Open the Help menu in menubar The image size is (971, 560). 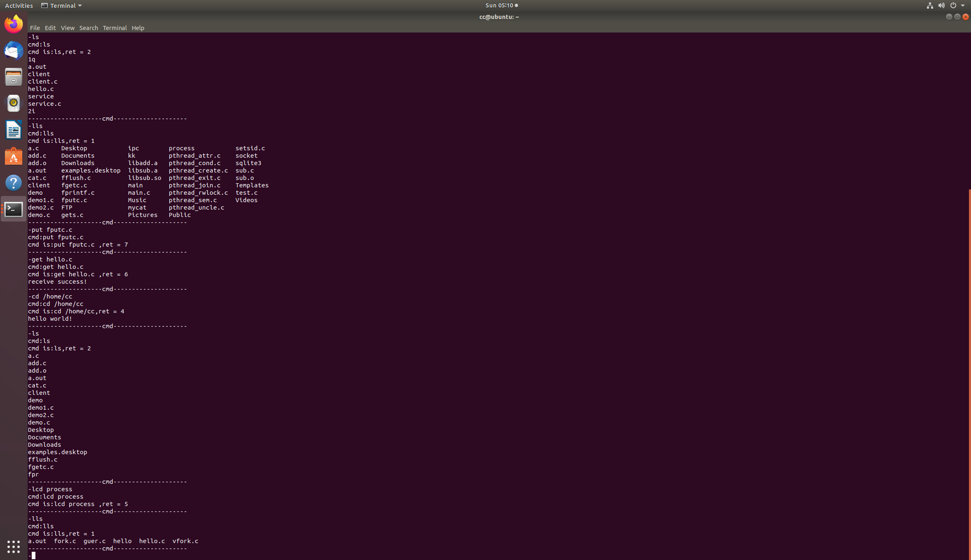[138, 28]
